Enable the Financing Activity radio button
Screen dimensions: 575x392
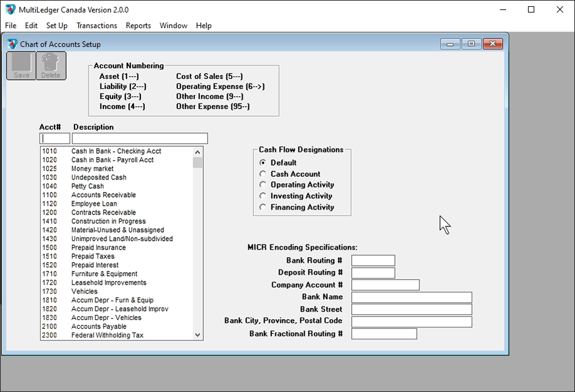tap(263, 207)
